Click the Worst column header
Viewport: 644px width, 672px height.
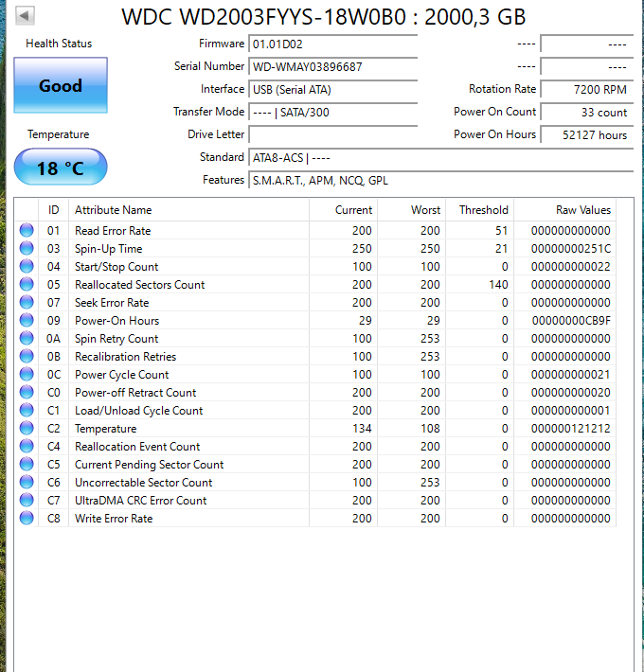pyautogui.click(x=412, y=210)
